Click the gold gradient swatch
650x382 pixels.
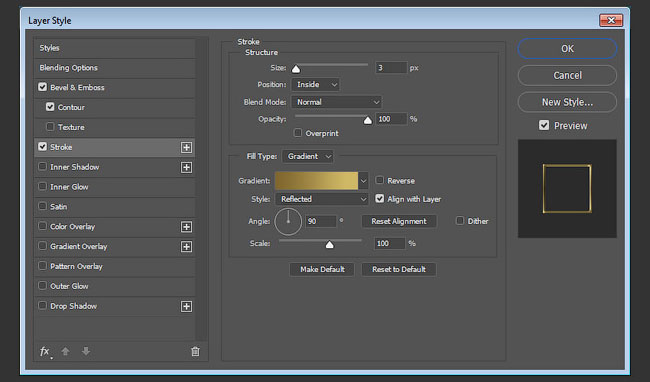[x=316, y=181]
